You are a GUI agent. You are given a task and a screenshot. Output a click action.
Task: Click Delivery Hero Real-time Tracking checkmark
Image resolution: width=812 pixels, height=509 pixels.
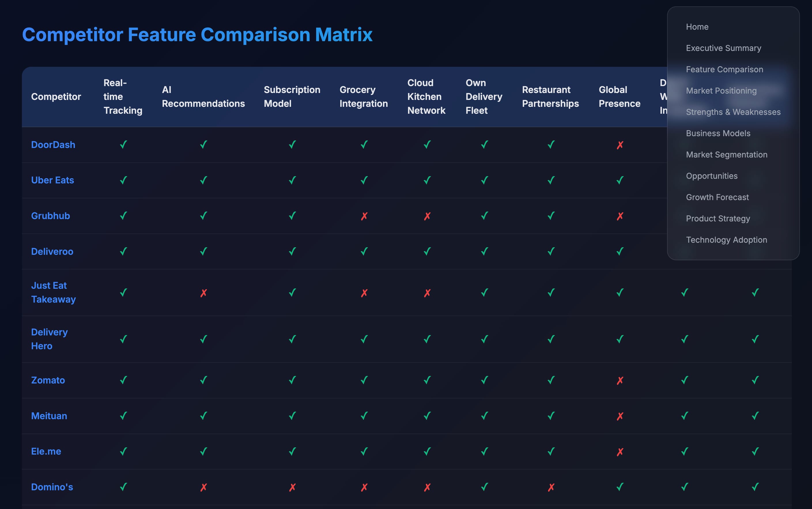point(123,339)
